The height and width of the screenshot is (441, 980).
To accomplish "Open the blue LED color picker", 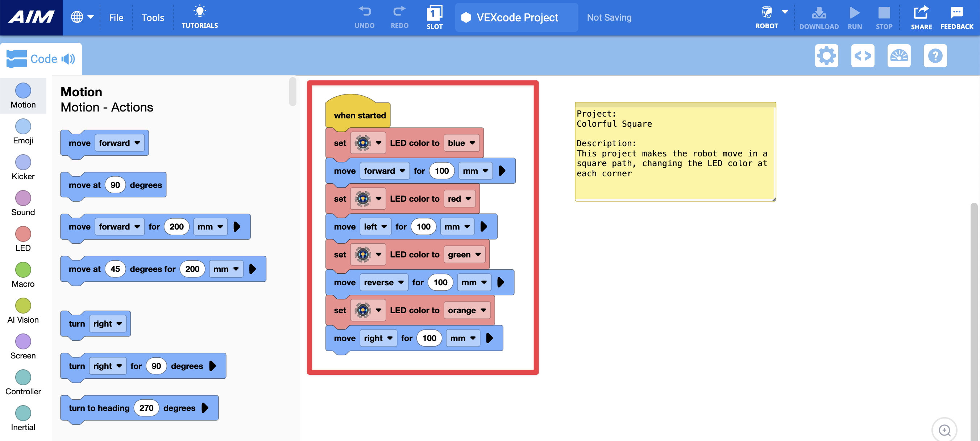I will click(461, 143).
